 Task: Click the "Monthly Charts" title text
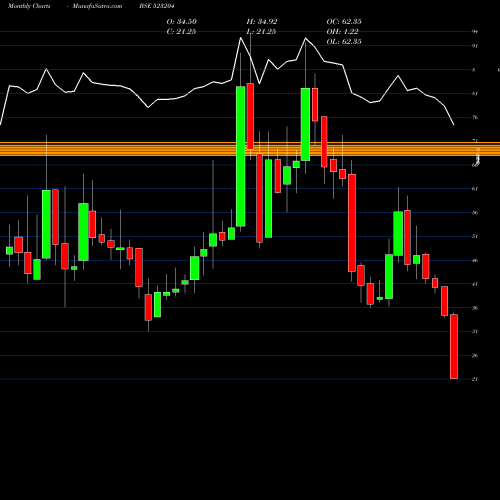pos(29,6)
